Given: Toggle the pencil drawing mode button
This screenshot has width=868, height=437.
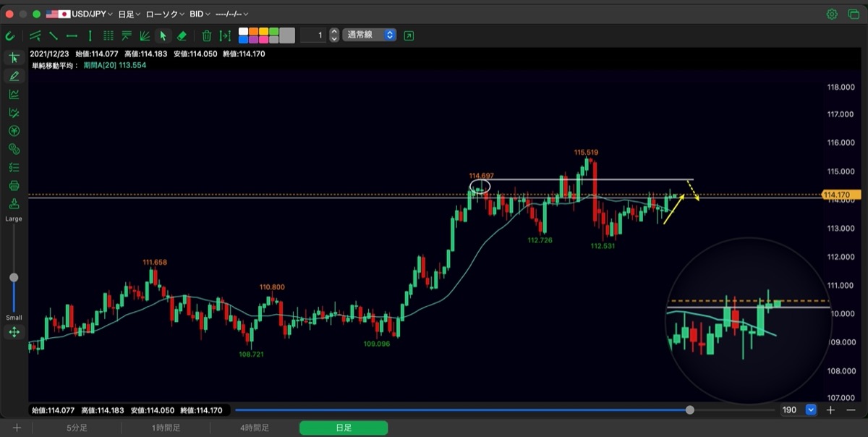Looking at the screenshot, I should [x=14, y=76].
